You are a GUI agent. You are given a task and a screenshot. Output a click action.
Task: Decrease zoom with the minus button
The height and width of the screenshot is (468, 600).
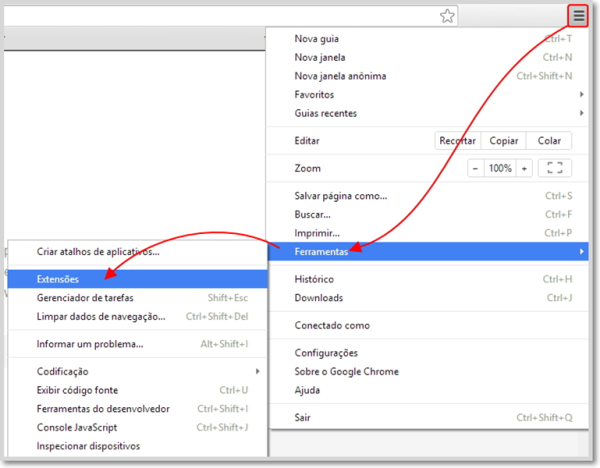click(x=475, y=168)
